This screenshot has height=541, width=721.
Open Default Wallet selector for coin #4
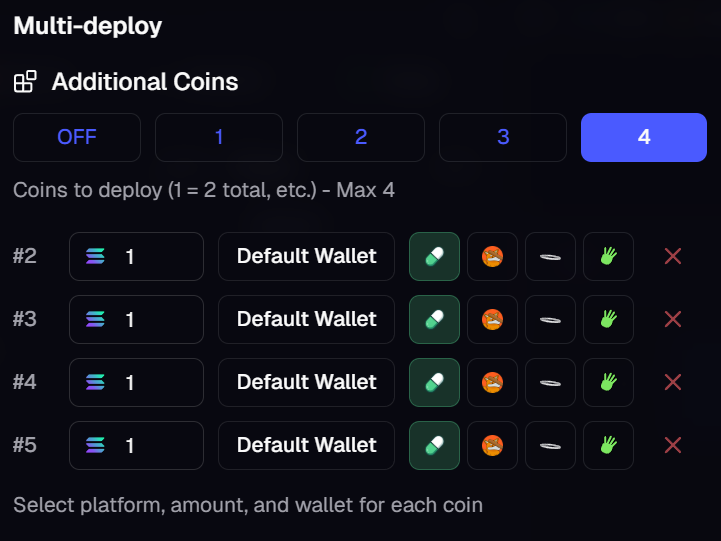pyautogui.click(x=306, y=383)
